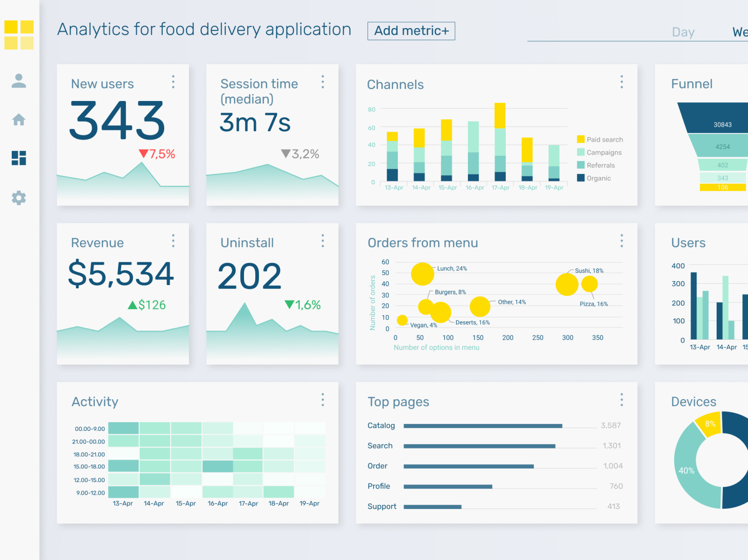Screen dimensions: 748x560
Task: Open the New users card options menu
Action: coord(173,82)
